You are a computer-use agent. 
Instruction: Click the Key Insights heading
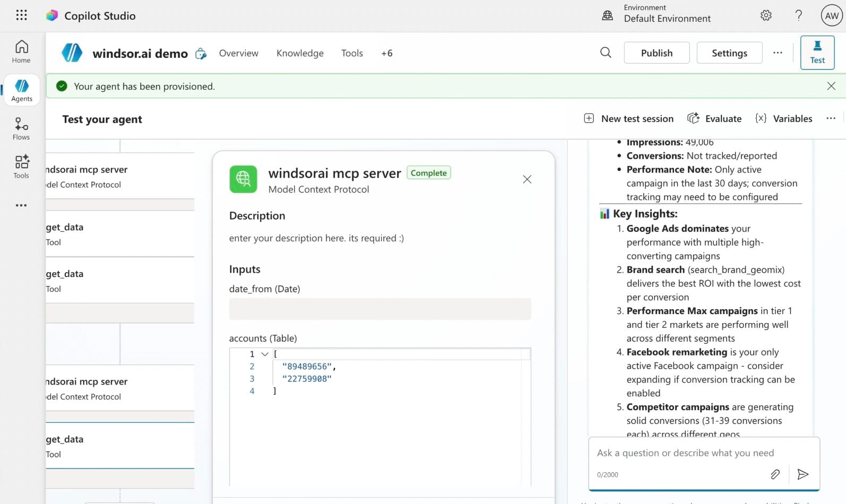(x=645, y=214)
